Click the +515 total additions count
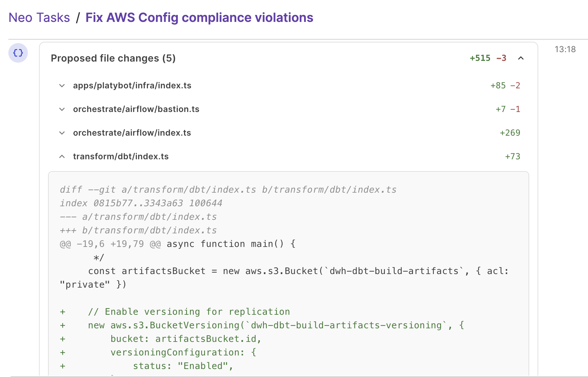 coord(480,58)
